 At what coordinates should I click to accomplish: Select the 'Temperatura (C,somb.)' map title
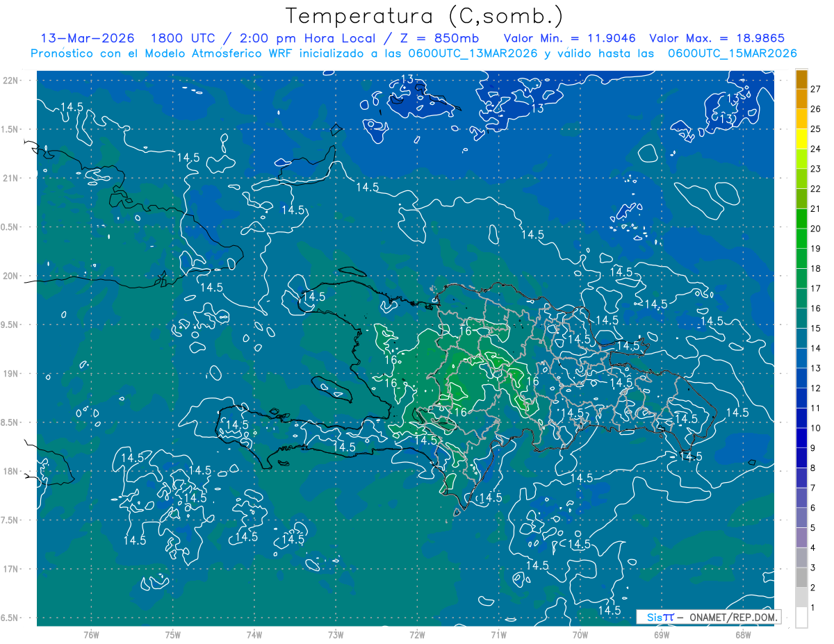click(x=425, y=16)
